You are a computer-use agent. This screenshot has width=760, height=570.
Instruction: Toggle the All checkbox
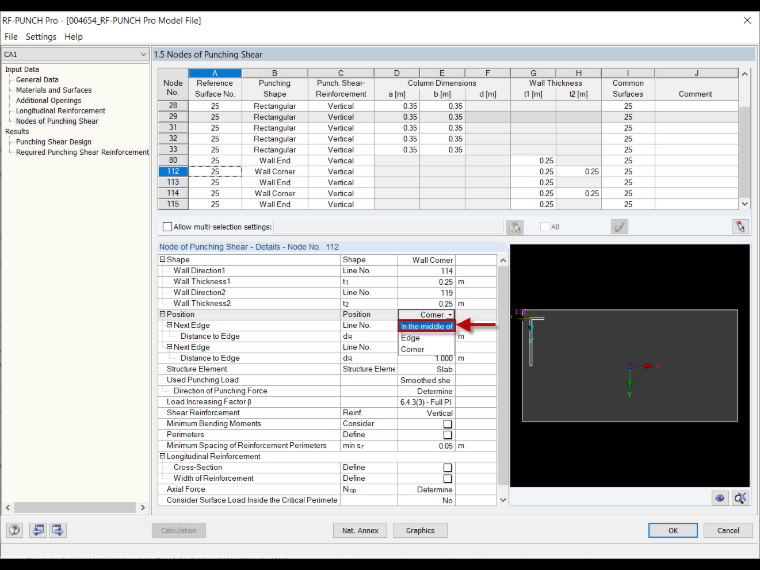click(x=545, y=226)
